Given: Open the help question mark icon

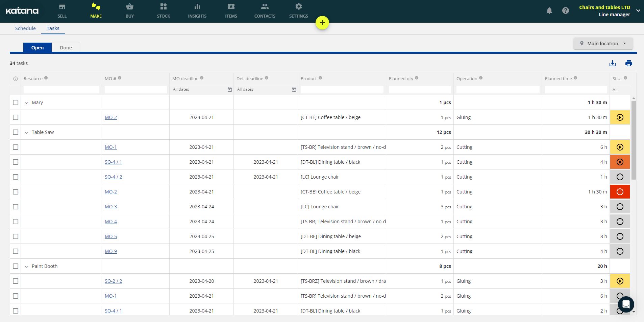Looking at the screenshot, I should pos(566,11).
